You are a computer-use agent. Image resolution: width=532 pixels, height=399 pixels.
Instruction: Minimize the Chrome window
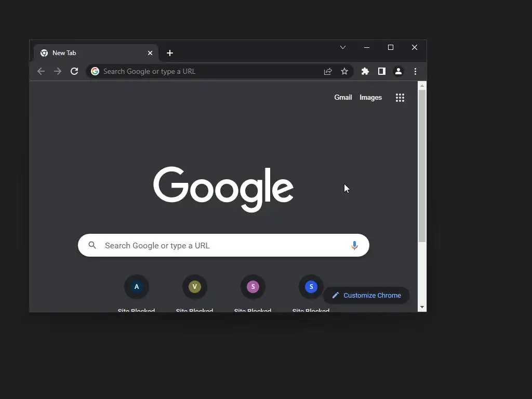(x=367, y=47)
